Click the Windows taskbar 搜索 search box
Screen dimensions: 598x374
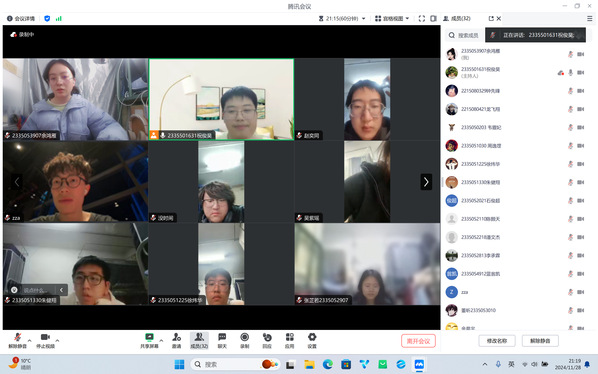(235, 364)
